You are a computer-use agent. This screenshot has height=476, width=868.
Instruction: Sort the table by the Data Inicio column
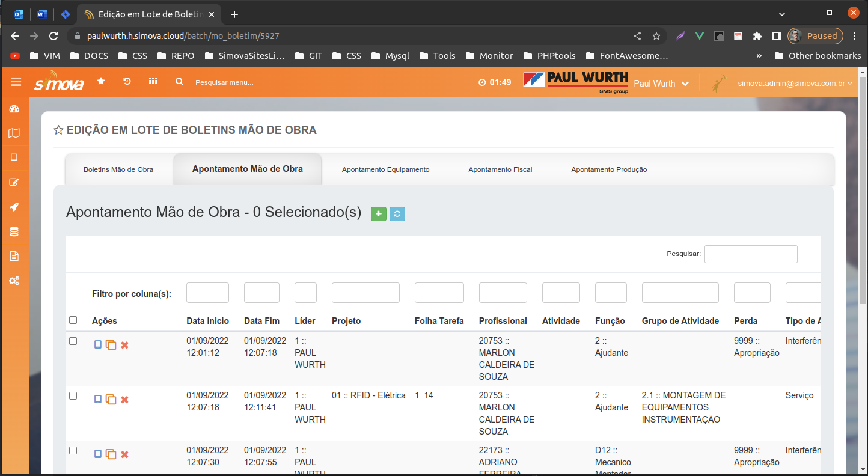pos(207,321)
